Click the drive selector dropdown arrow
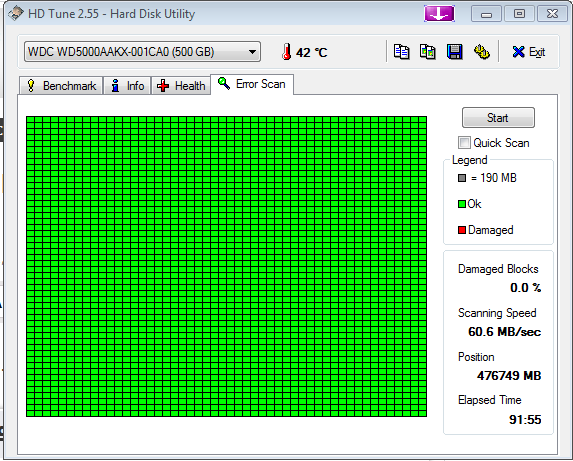573x461 pixels. [252, 52]
